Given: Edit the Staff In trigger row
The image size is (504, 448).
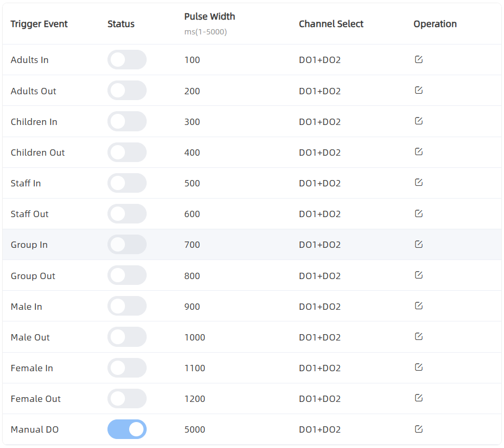Looking at the screenshot, I should click(x=418, y=183).
